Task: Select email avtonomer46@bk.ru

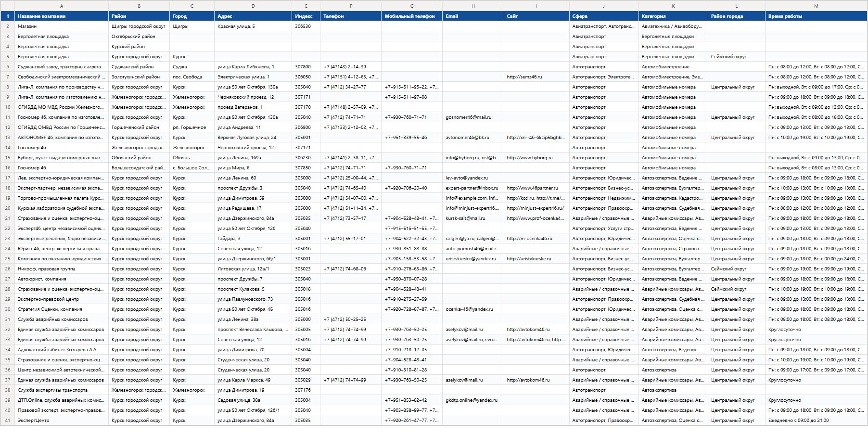Action: point(473,138)
